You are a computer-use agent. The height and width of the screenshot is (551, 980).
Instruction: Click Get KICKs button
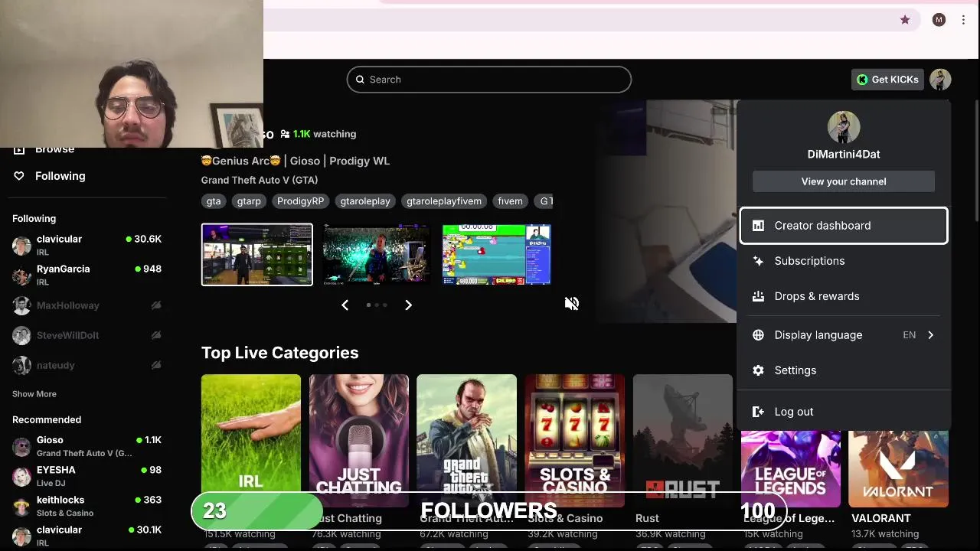pyautogui.click(x=887, y=80)
